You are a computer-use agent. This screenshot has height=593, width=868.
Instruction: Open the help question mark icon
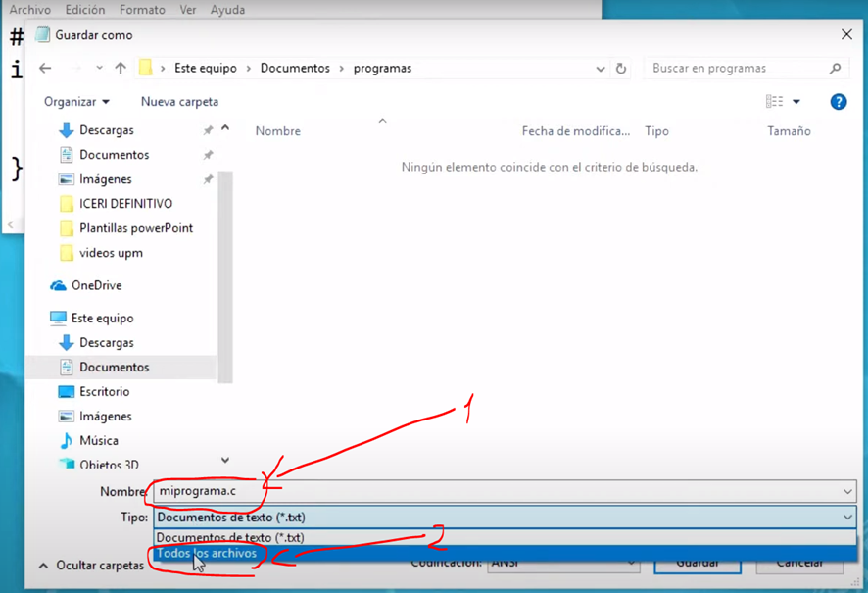(x=838, y=102)
